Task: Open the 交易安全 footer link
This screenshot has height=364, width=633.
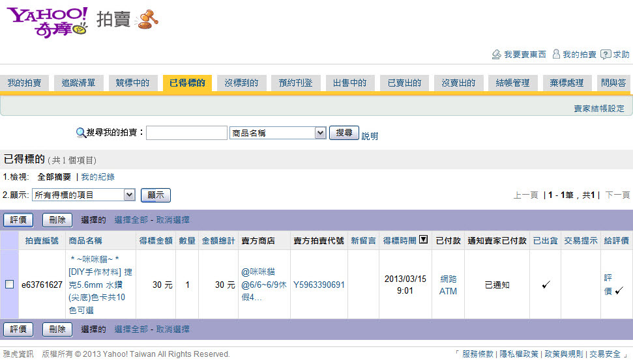Action: pos(605,354)
